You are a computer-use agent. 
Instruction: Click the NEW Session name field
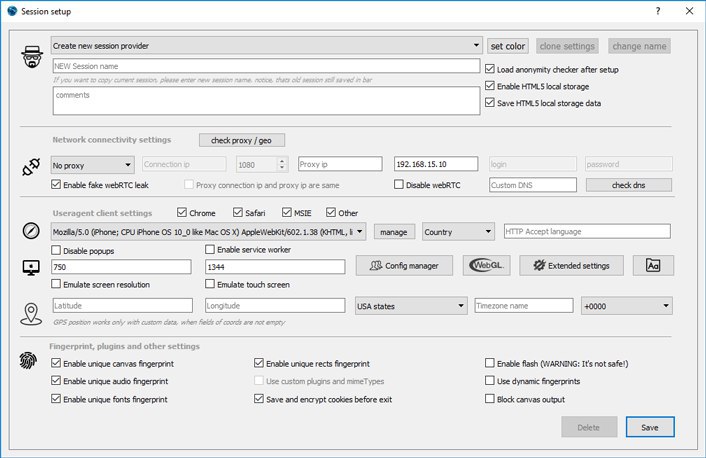(266, 66)
